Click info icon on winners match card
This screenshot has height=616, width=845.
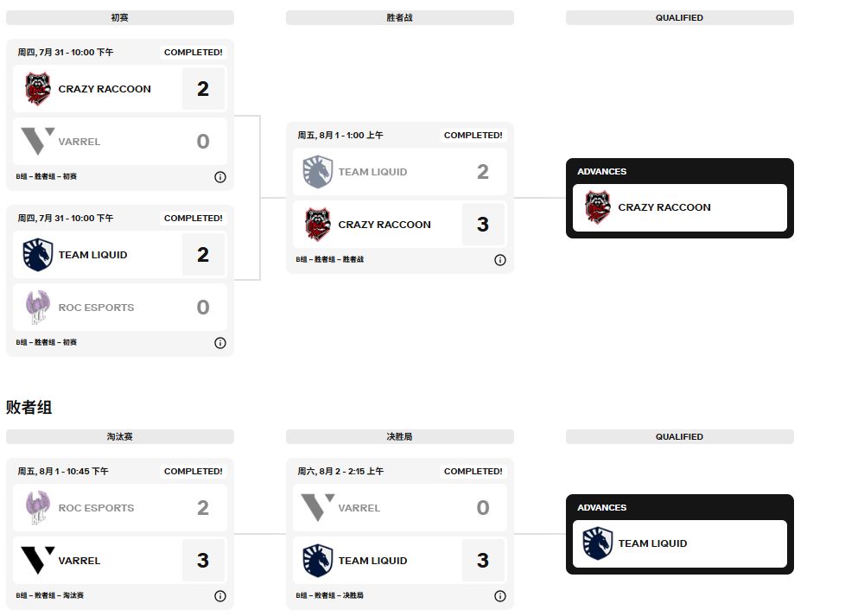point(500,260)
